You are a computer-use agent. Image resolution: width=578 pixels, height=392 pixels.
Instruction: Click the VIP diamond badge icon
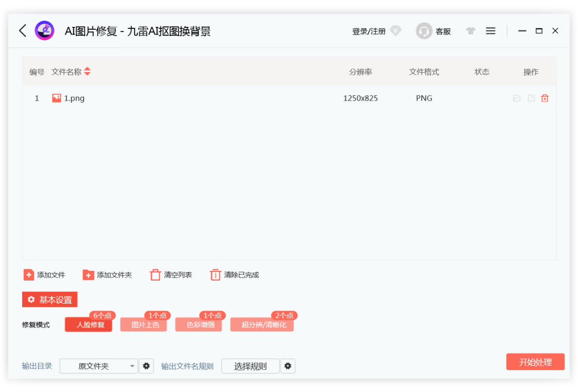[x=396, y=31]
